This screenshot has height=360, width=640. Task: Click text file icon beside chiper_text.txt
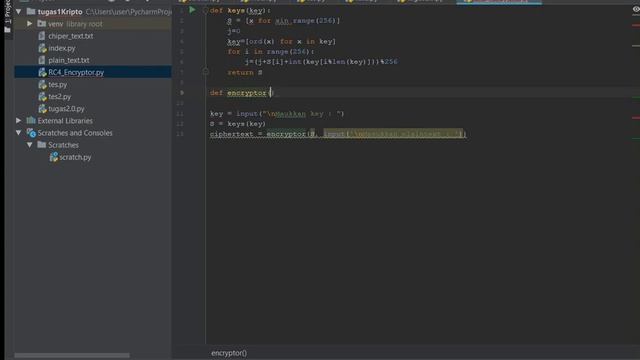42,36
